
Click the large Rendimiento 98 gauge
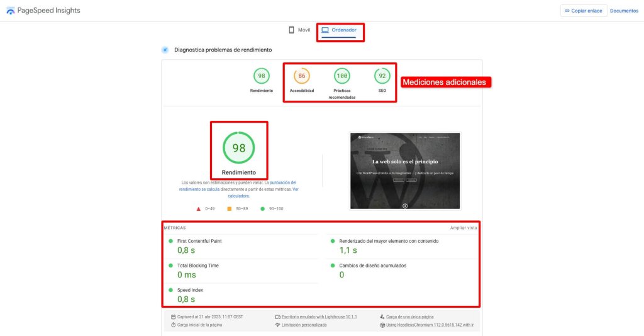tap(238, 147)
